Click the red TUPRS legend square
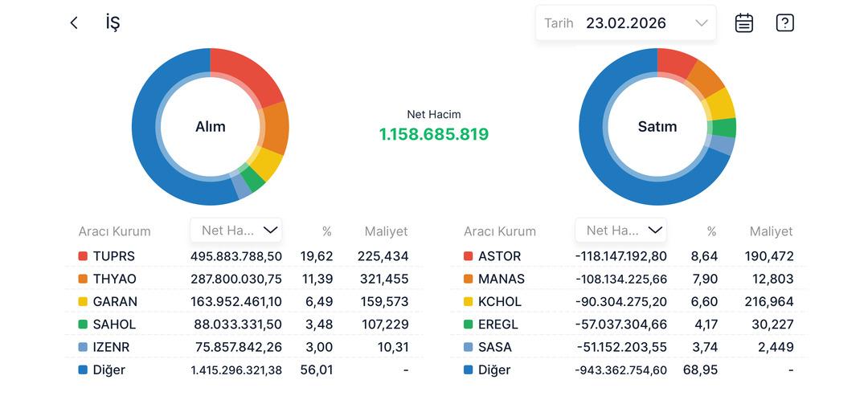Image resolution: width=868 pixels, height=400 pixels. click(83, 256)
